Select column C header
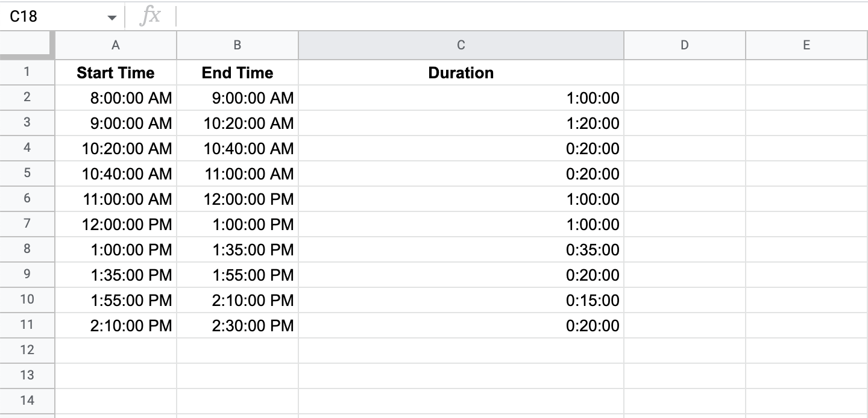The height and width of the screenshot is (418, 868). pos(461,45)
